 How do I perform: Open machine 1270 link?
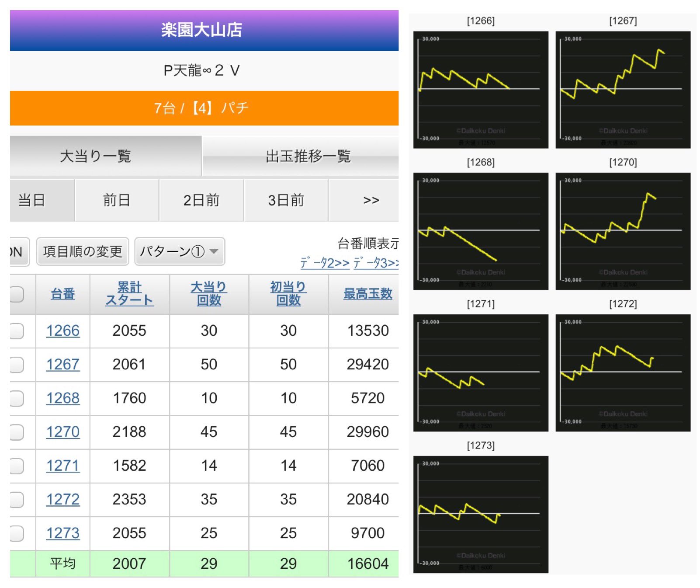[63, 432]
